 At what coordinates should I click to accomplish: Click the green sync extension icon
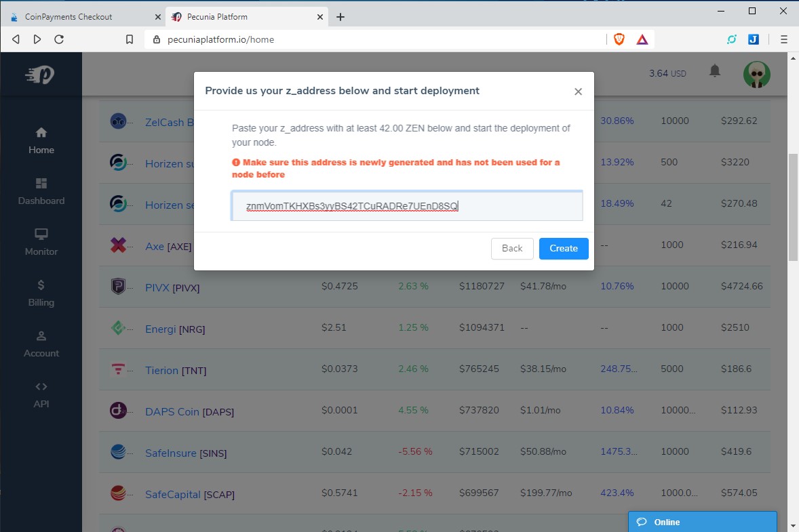coord(732,39)
